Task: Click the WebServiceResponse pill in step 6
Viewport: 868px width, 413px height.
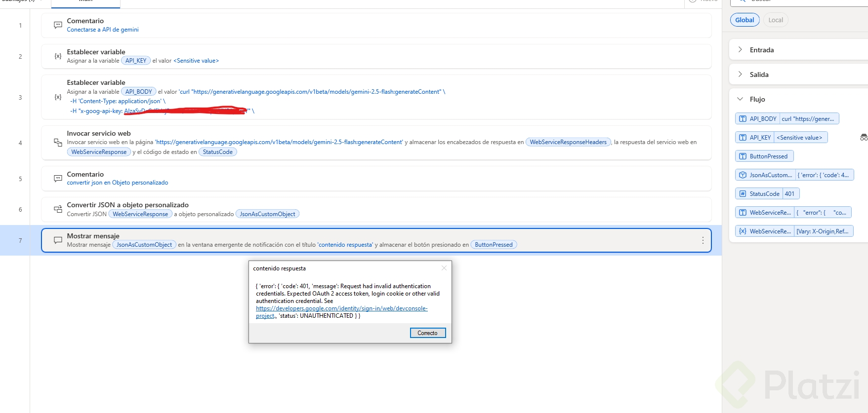Action: (x=140, y=214)
